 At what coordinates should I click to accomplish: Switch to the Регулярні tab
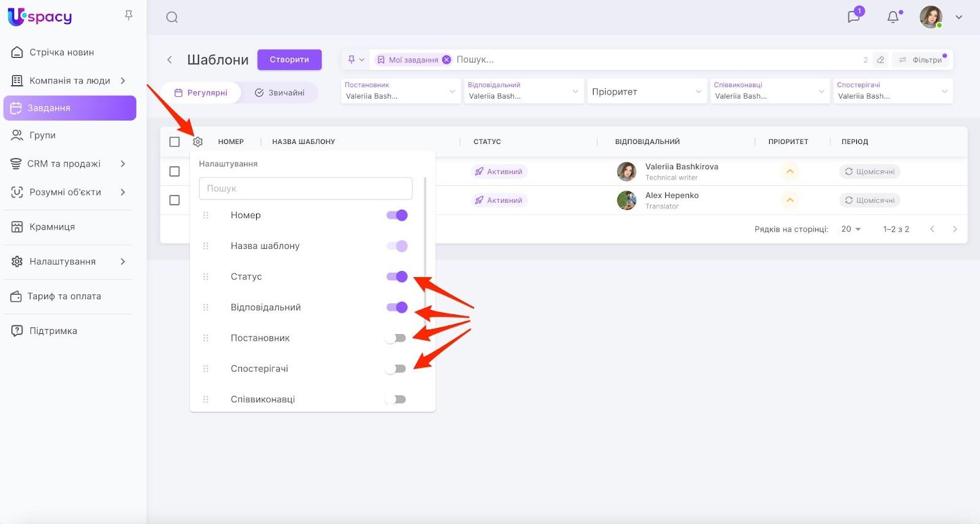point(202,93)
